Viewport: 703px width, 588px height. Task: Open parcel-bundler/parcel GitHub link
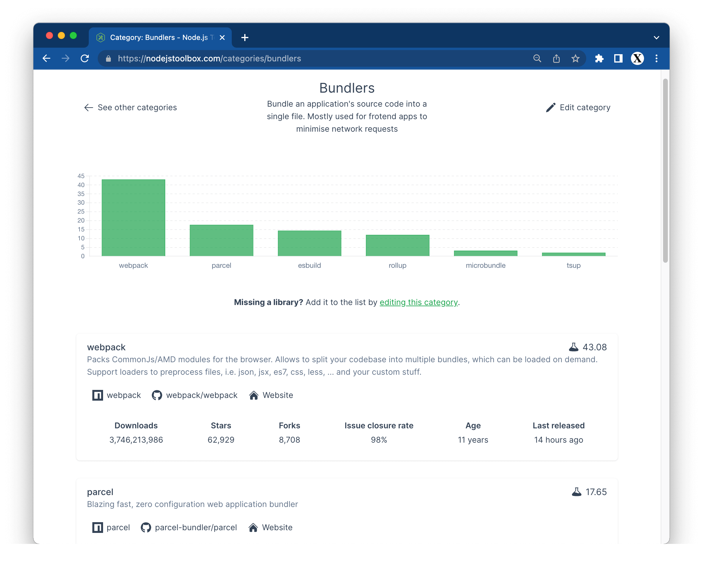(x=189, y=528)
